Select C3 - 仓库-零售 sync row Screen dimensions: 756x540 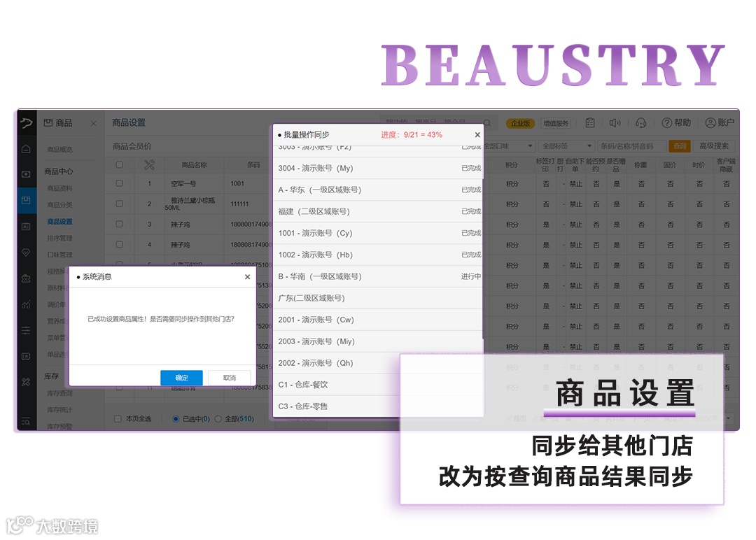(x=377, y=406)
